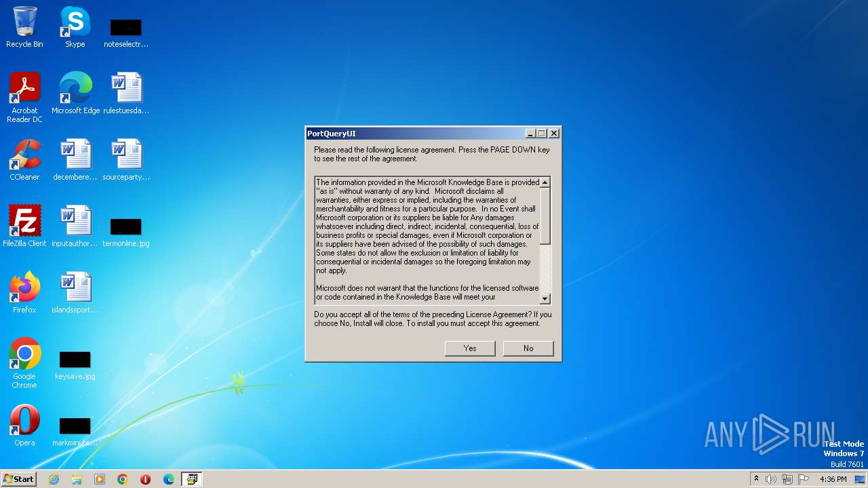Viewport: 868px width, 488px height.
Task: Select the markminute file icon
Action: pyautogui.click(x=75, y=431)
